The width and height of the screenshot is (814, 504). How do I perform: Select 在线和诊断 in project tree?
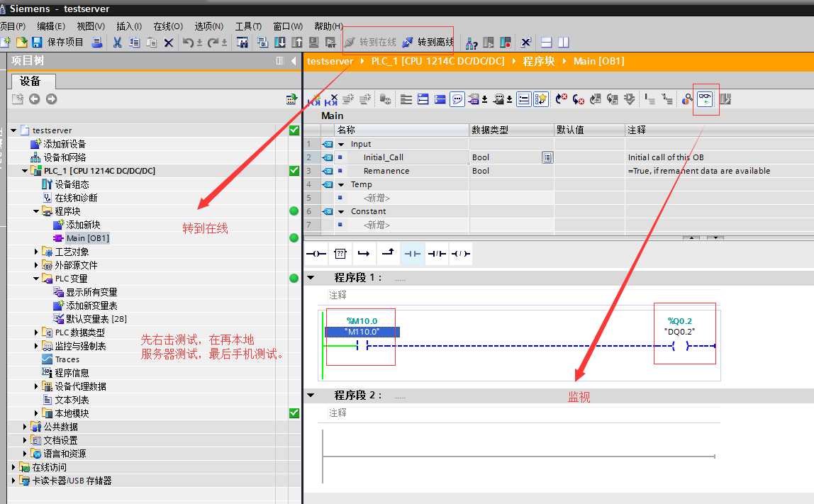coord(77,198)
